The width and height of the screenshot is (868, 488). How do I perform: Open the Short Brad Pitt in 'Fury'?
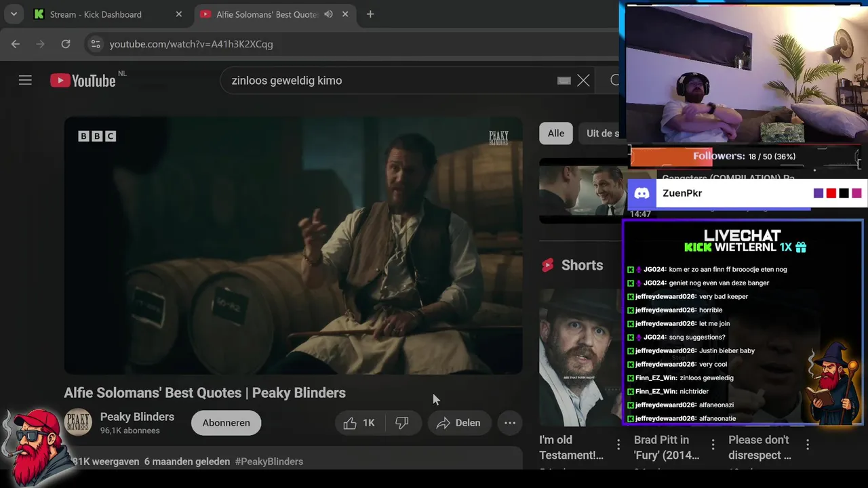666,447
